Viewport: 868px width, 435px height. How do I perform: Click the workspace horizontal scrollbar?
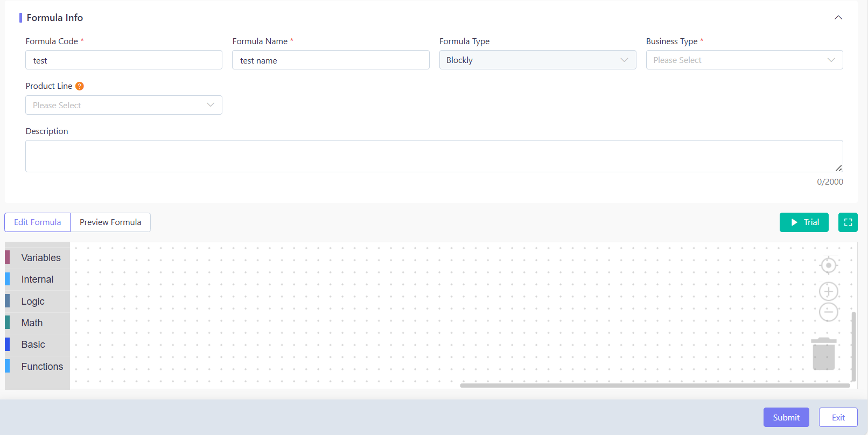tap(655, 385)
